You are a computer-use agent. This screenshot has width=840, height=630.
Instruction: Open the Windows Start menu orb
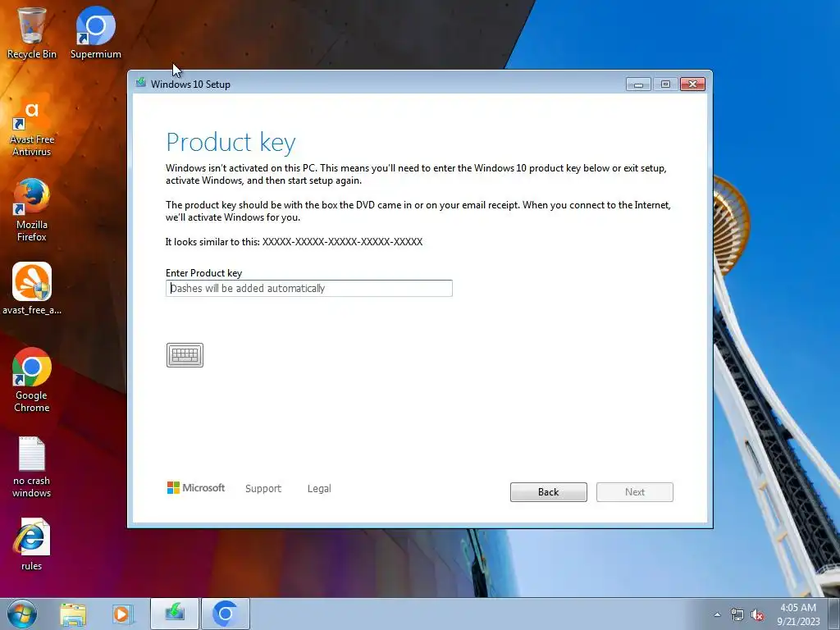point(22,614)
